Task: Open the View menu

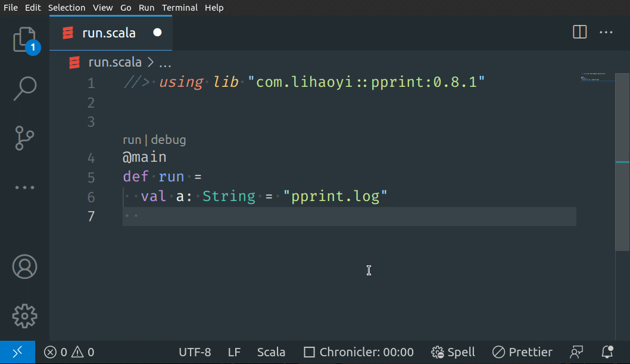Action: pos(102,8)
